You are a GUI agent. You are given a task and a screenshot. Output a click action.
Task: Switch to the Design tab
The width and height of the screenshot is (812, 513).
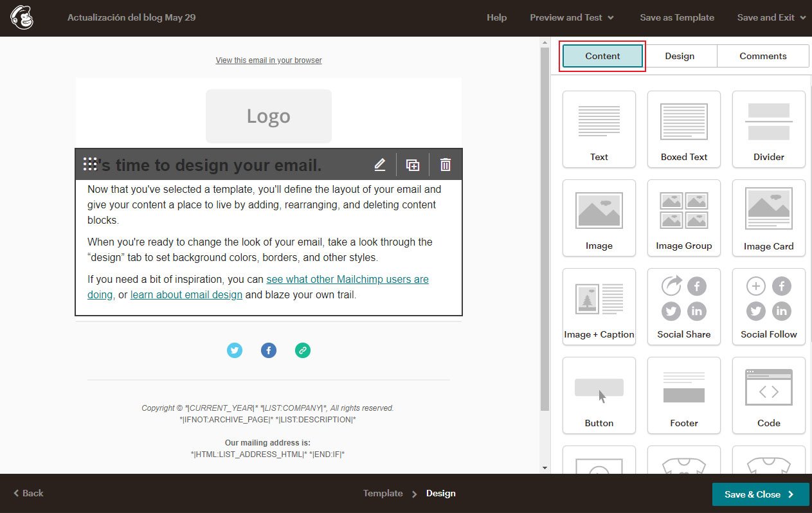click(680, 56)
